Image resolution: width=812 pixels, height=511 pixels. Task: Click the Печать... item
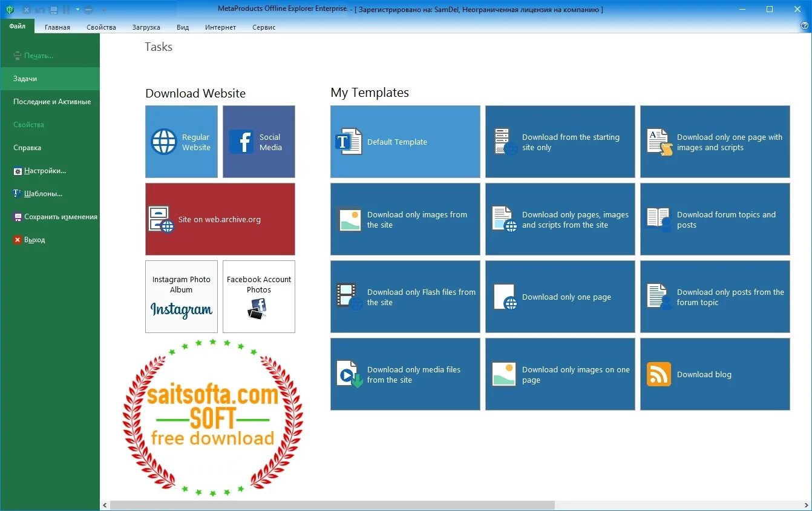50,56
